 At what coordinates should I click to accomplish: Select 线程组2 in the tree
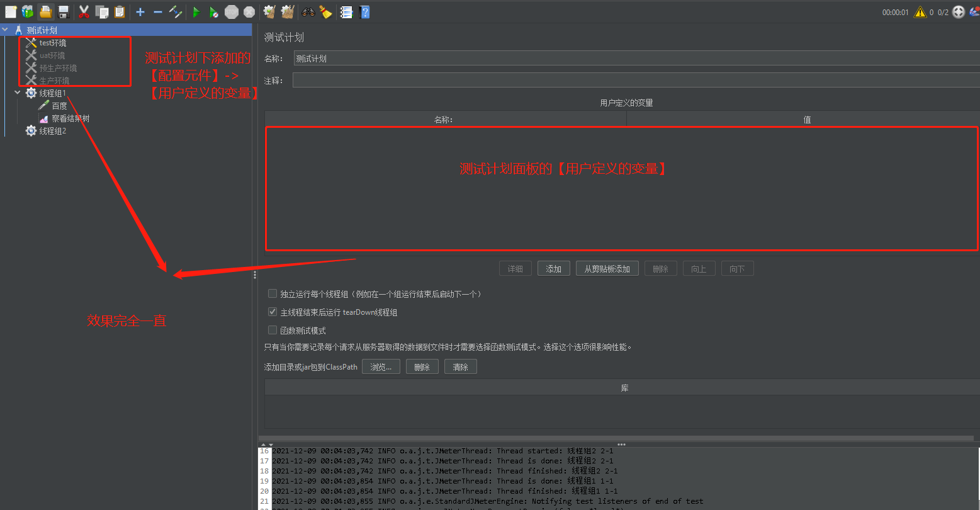(x=52, y=131)
